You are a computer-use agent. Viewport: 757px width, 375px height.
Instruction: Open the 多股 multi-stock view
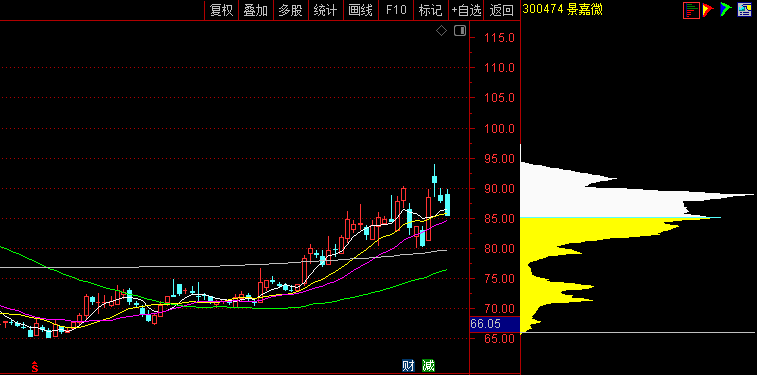pyautogui.click(x=291, y=10)
